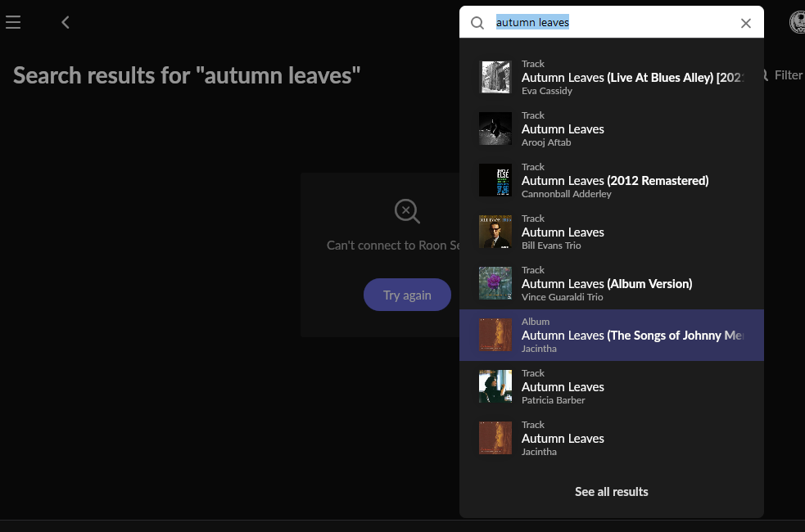This screenshot has width=805, height=532.
Task: Click the Bill Evans Trio cover thumbnail
Action: coord(495,232)
